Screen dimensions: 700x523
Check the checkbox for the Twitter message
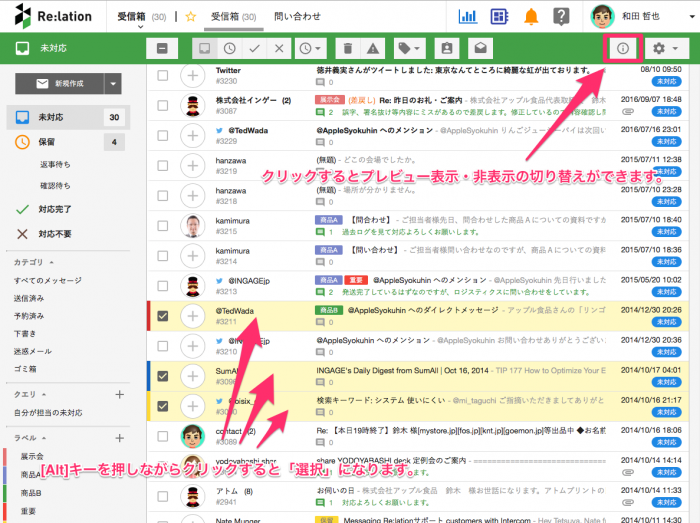click(x=163, y=76)
